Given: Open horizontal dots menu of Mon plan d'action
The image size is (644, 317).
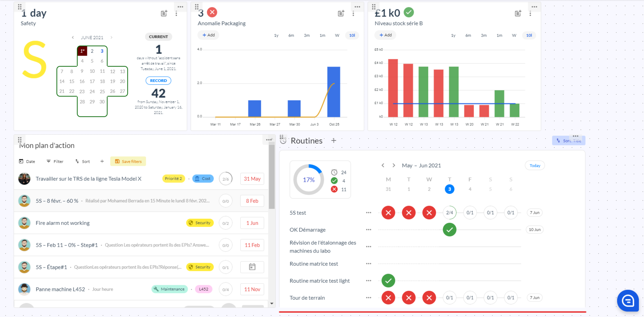Looking at the screenshot, I should click(269, 140).
